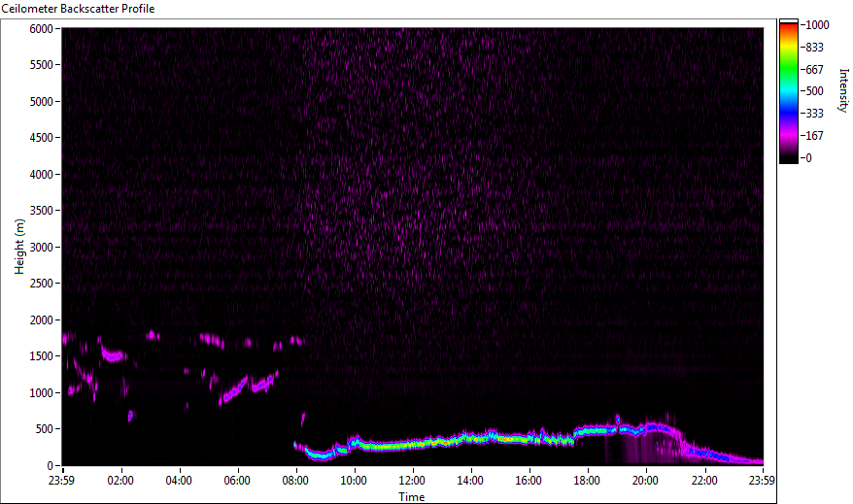Select the 500 intensity scale value
The width and height of the screenshot is (853, 504).
(814, 91)
